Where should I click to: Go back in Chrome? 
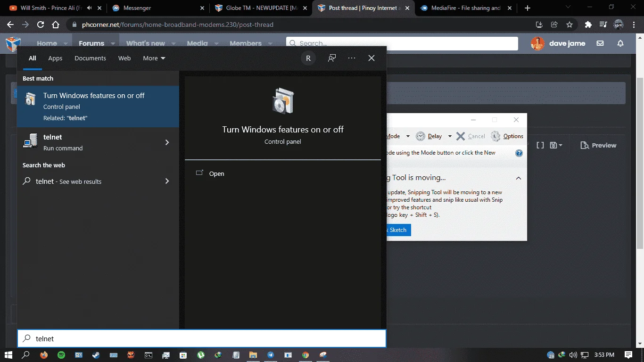(x=10, y=25)
